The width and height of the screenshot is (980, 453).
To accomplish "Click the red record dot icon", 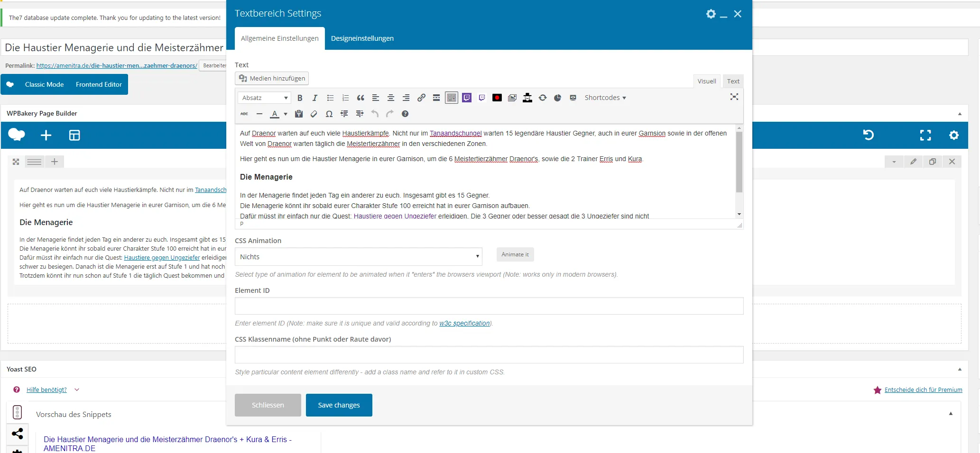I will click(x=497, y=98).
